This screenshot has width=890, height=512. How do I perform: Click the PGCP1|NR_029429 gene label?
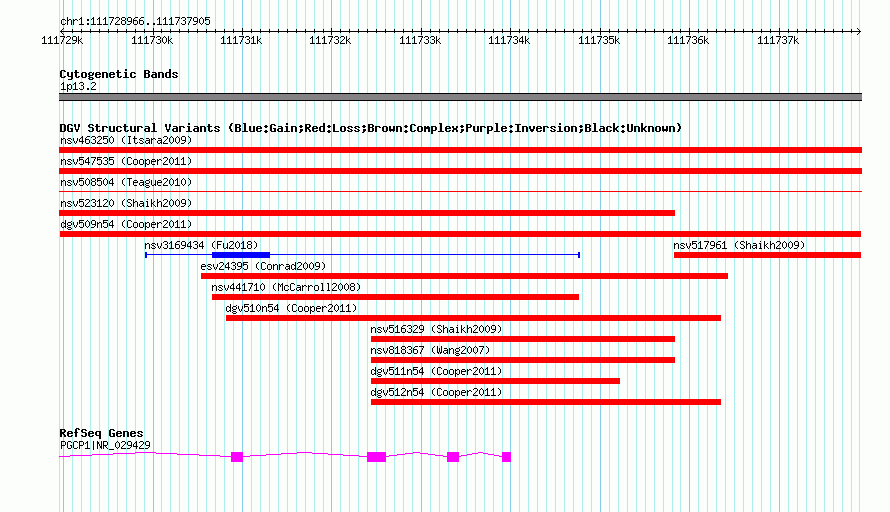coord(105,446)
